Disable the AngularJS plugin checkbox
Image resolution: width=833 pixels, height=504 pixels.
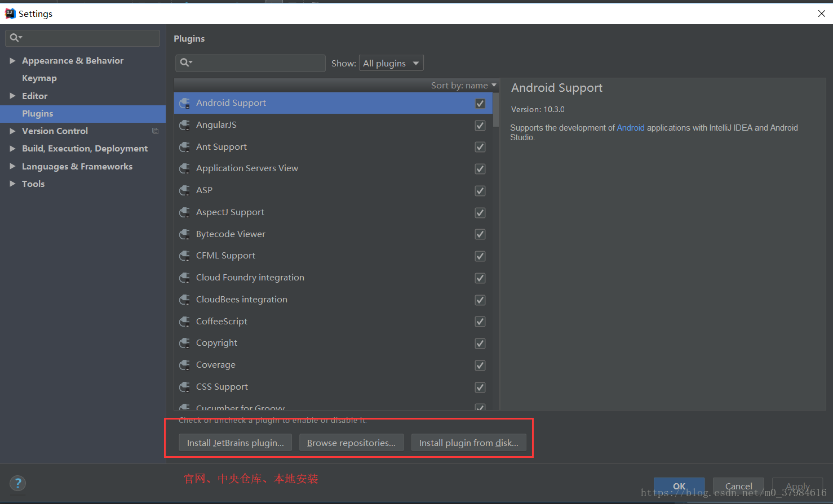(480, 126)
